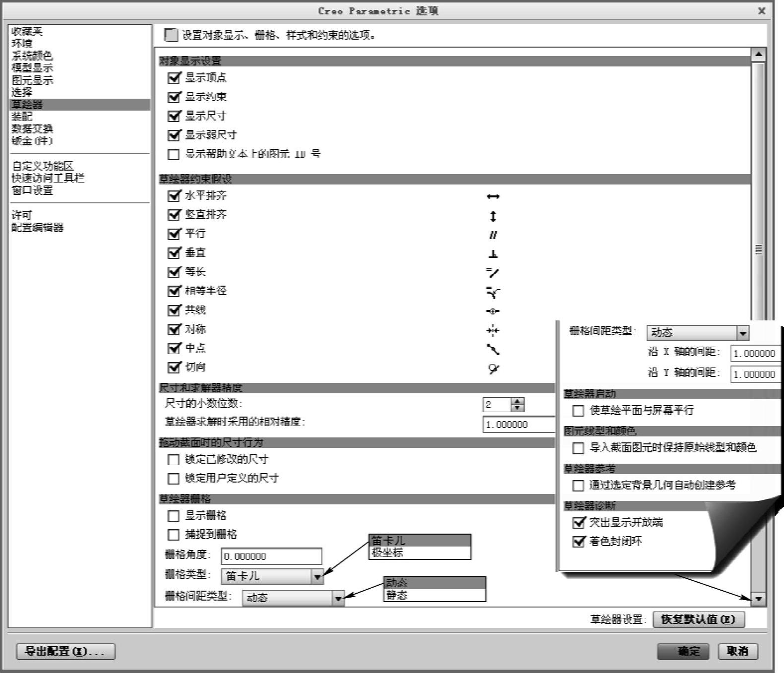Go to the 模型显示 category
The height and width of the screenshot is (673, 784).
click(32, 68)
